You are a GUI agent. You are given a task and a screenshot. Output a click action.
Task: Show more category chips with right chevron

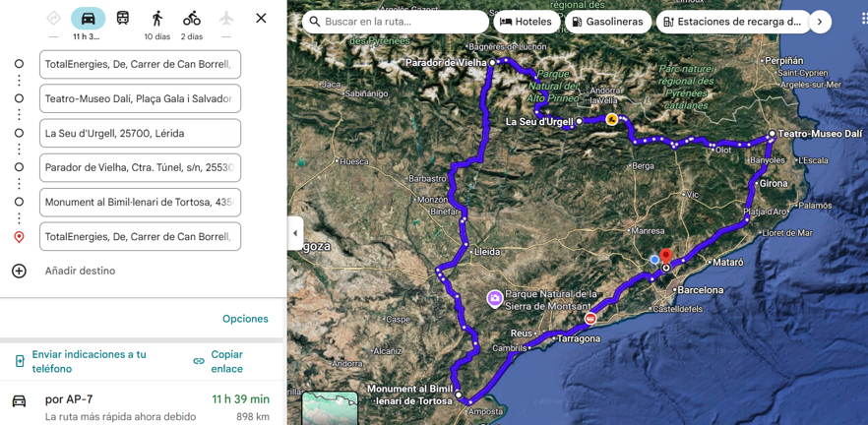pyautogui.click(x=820, y=22)
